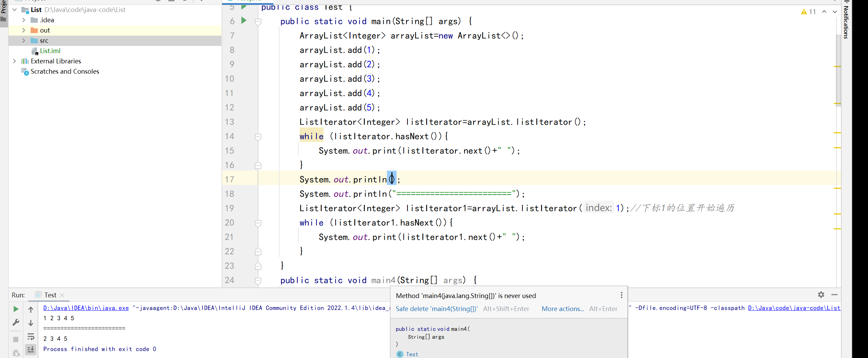This screenshot has height=358, width=868.
Task: Click the stop process square icon
Action: click(16, 339)
